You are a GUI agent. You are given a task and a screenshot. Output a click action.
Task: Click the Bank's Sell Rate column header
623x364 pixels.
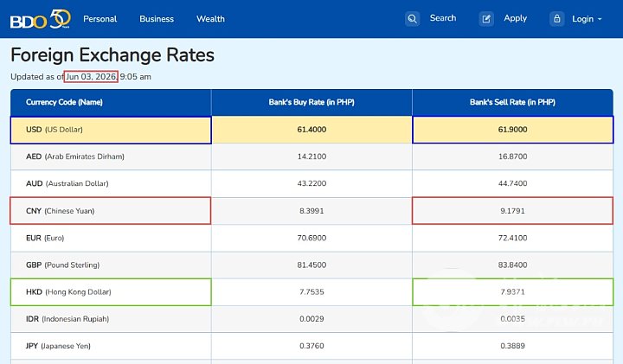click(x=512, y=102)
